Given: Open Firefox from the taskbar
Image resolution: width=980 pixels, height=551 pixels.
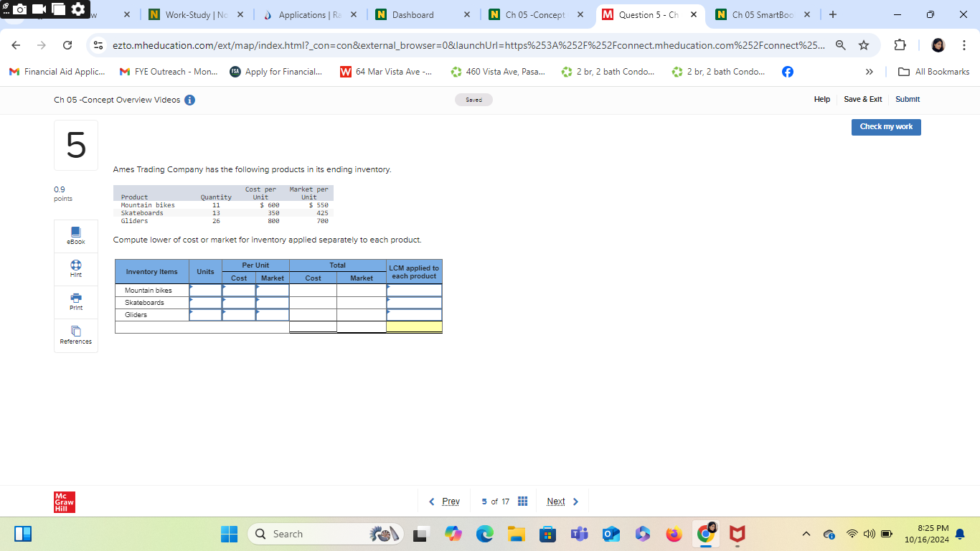Looking at the screenshot, I should pos(673,534).
